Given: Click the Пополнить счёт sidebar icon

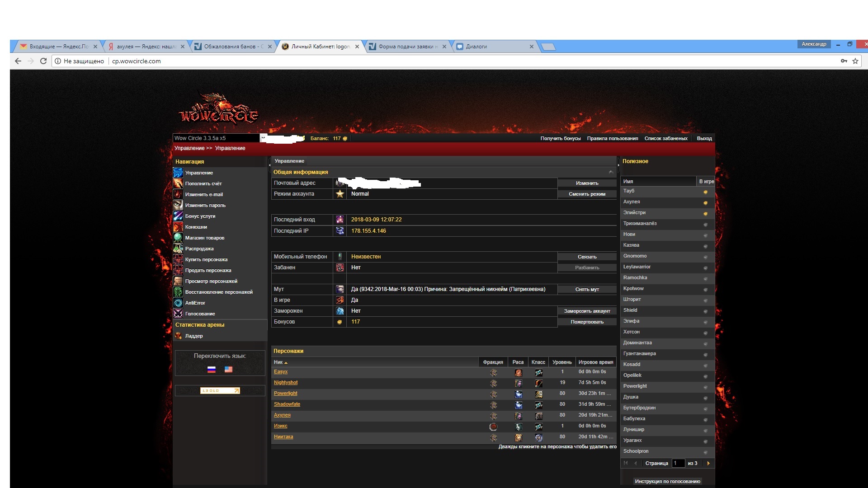Looking at the screenshot, I should coord(178,183).
